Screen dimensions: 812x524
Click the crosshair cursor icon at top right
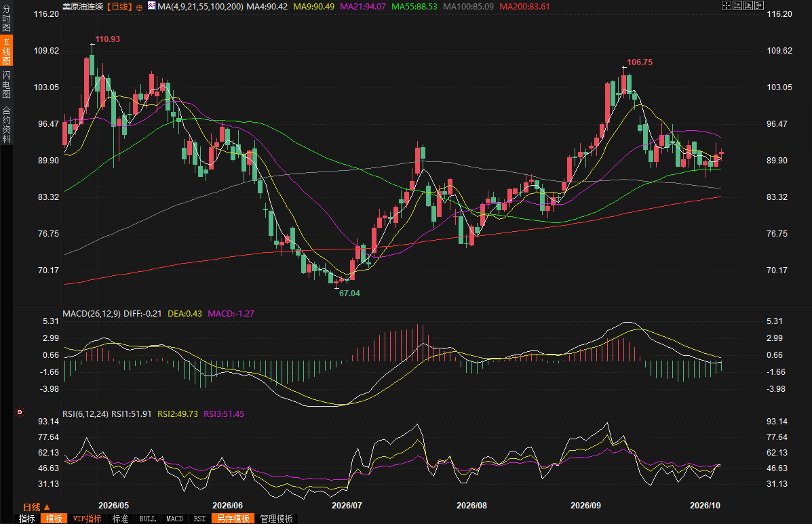pos(727,5)
